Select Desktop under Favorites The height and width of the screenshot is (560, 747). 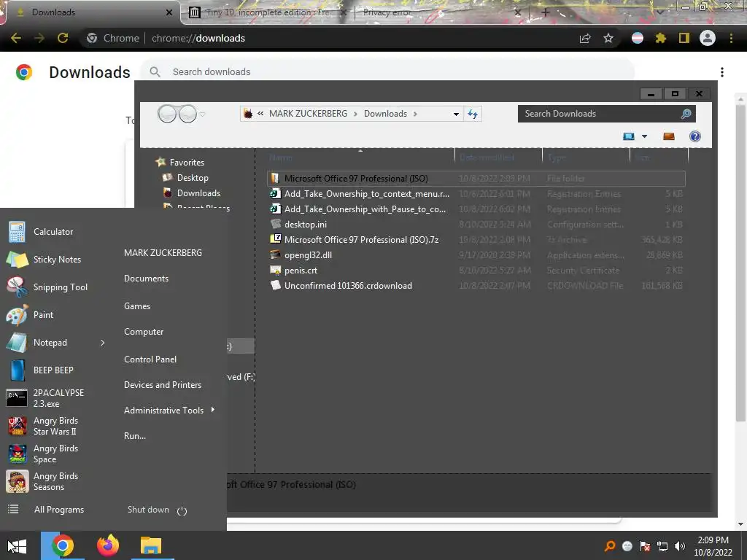click(x=193, y=178)
